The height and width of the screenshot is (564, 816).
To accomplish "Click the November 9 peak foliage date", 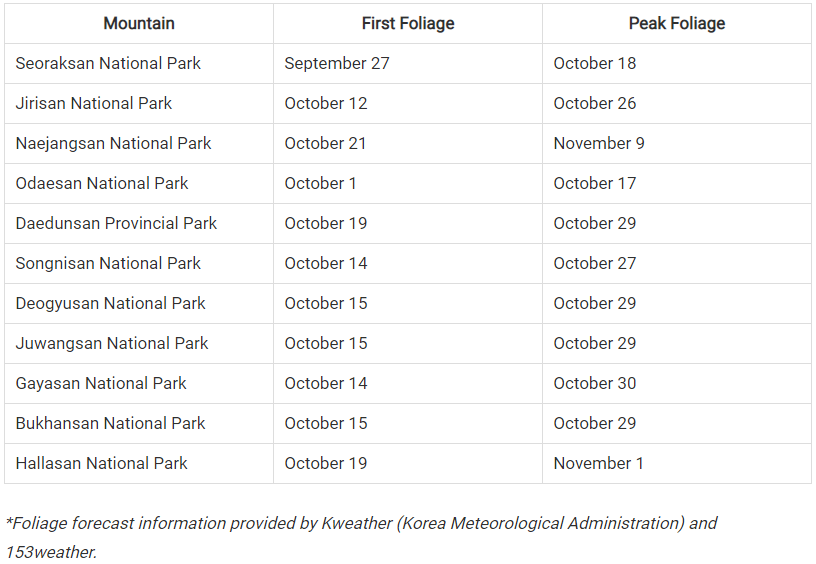I will point(599,143).
